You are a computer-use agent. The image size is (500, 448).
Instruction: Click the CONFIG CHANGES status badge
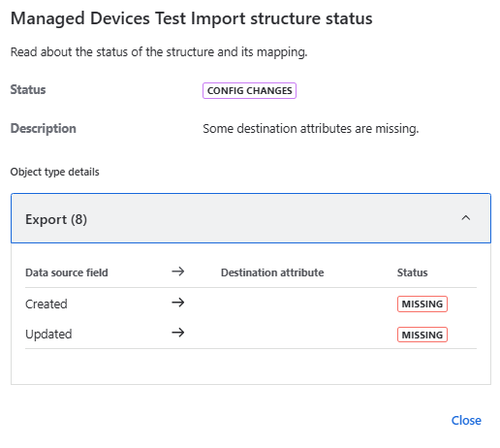(249, 91)
